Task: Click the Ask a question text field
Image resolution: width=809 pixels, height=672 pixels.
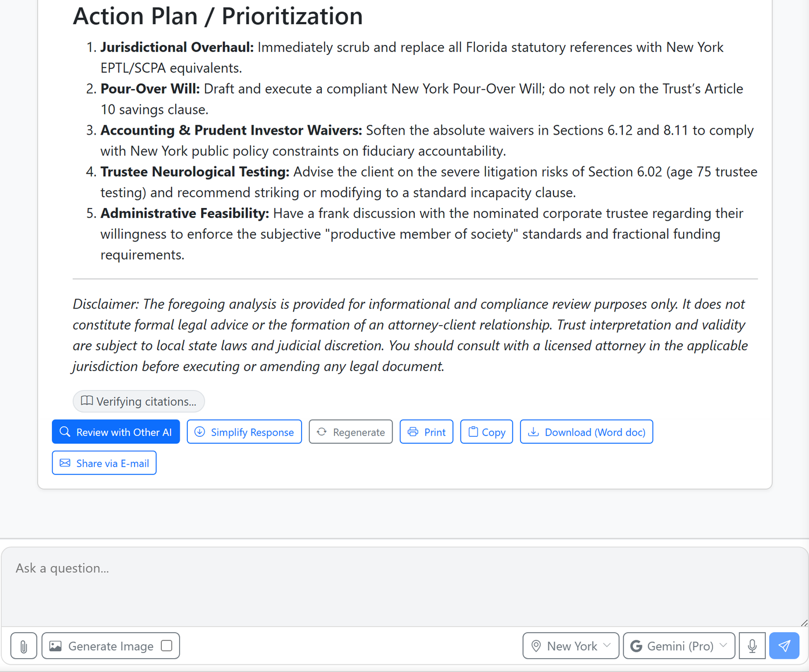Action: point(404,587)
